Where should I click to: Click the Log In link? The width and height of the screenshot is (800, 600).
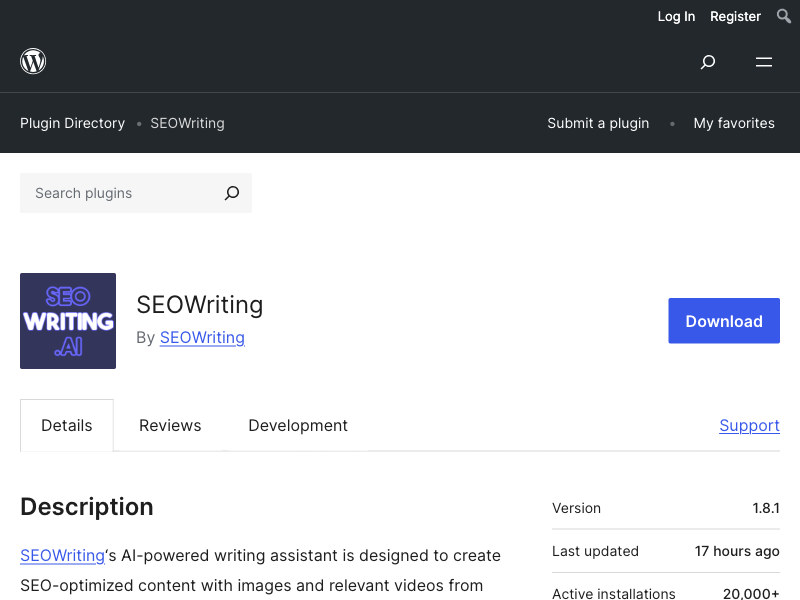pos(676,16)
